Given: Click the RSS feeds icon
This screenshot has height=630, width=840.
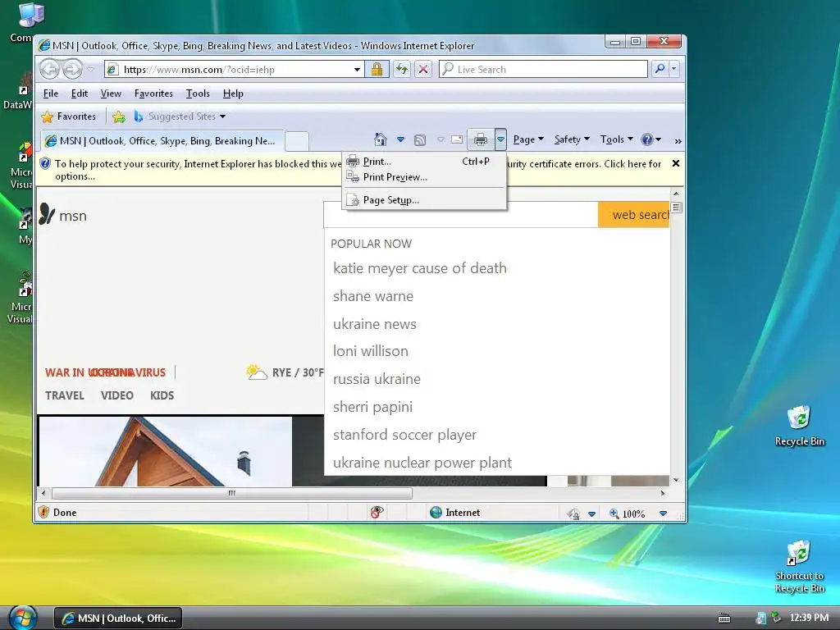Looking at the screenshot, I should pos(420,139).
